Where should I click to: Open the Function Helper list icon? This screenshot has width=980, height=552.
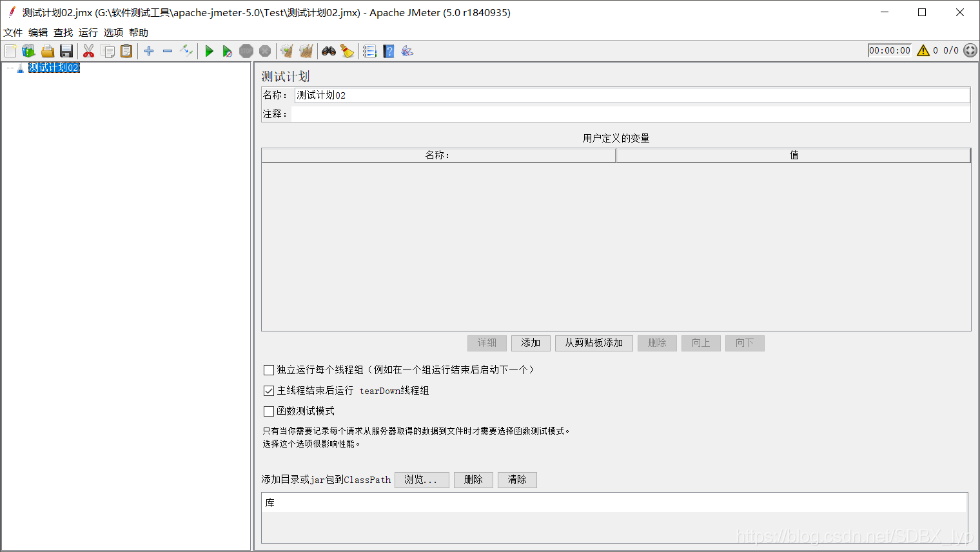tap(369, 51)
